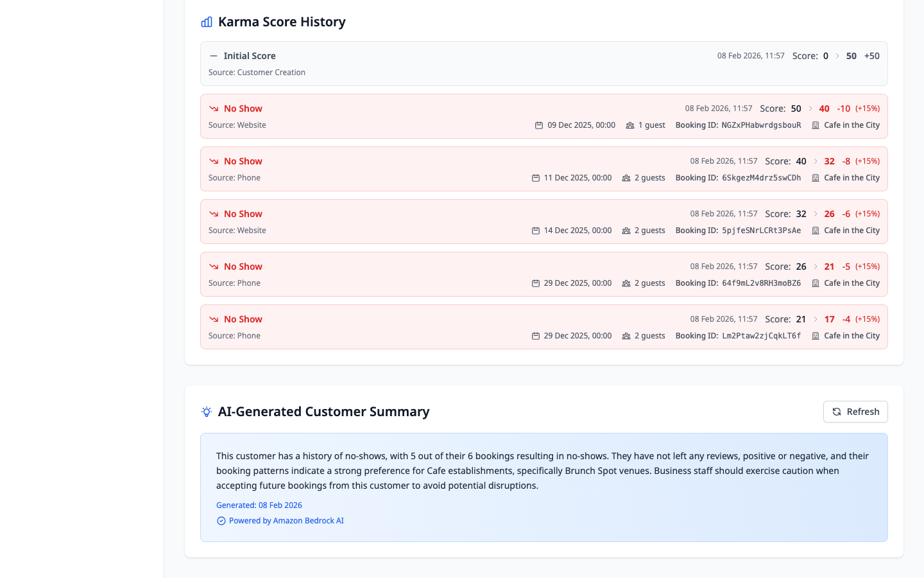Click the calendar icon on the 09 Dec 2025 booking

538,125
